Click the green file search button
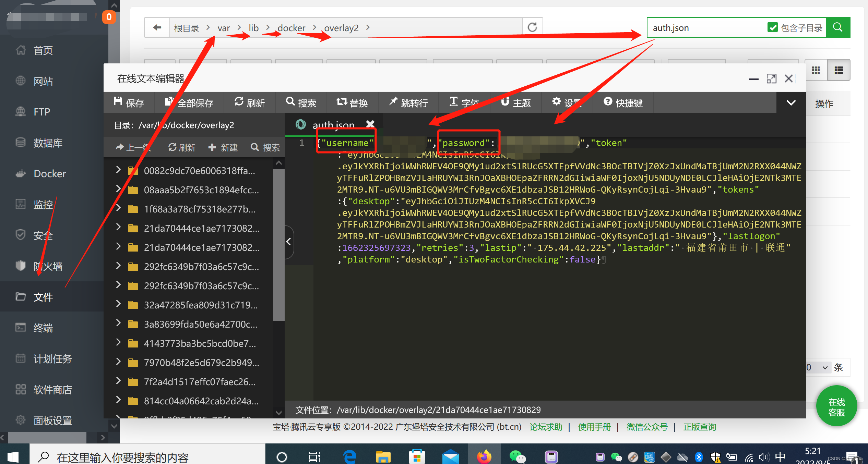 pos(837,27)
